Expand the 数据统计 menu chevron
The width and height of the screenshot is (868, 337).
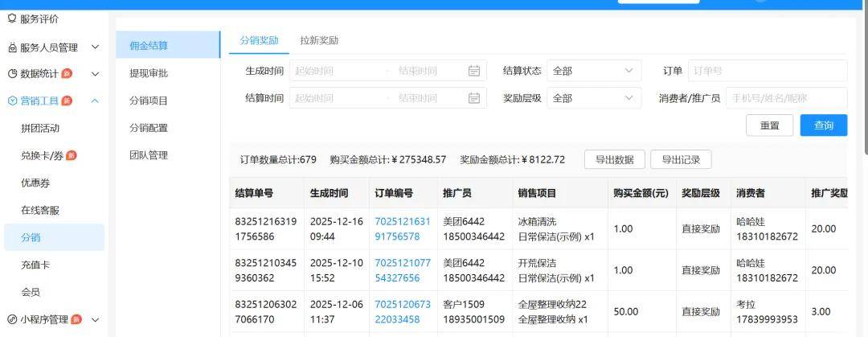coord(95,74)
